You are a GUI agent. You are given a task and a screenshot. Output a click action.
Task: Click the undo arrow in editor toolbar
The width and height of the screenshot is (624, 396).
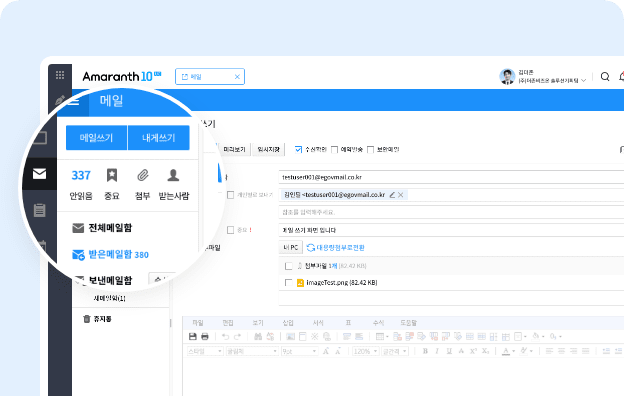(x=225, y=337)
